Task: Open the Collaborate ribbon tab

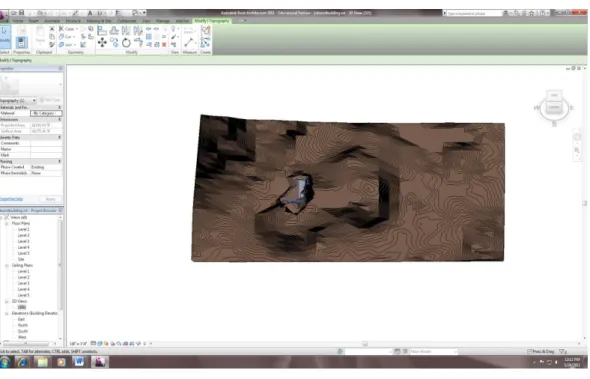Action: [x=127, y=21]
